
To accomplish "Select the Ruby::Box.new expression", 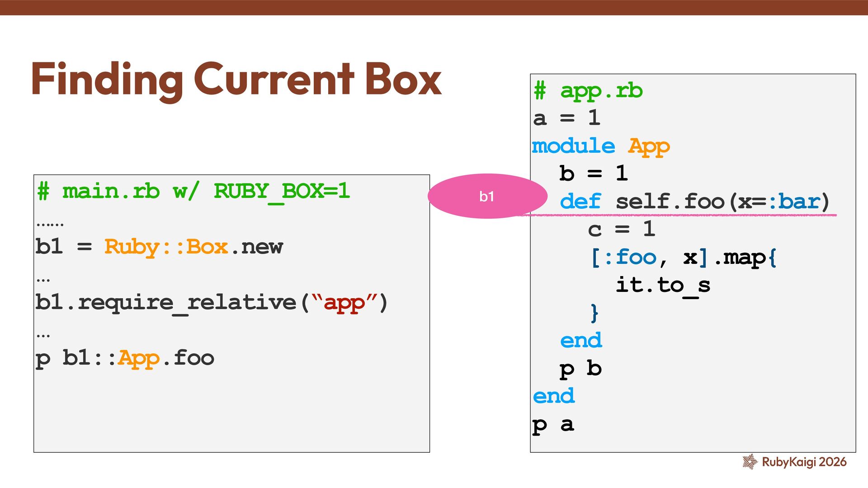I will [x=193, y=247].
